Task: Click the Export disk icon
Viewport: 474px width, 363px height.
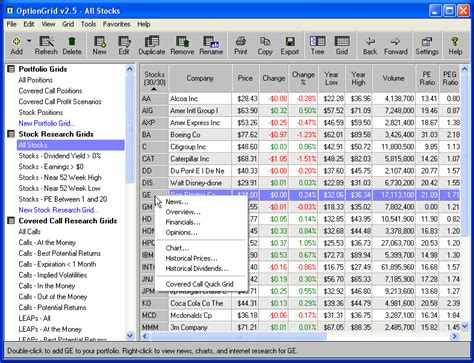Action: tap(290, 41)
